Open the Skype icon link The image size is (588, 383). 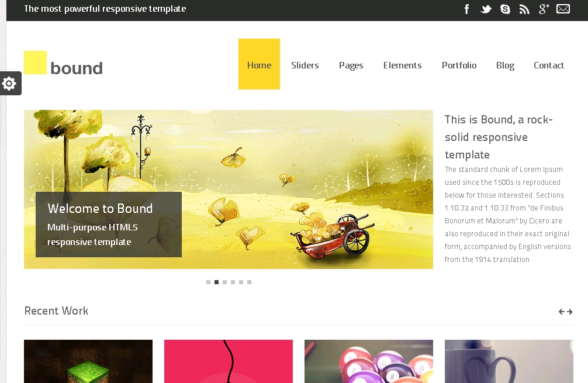tap(505, 9)
